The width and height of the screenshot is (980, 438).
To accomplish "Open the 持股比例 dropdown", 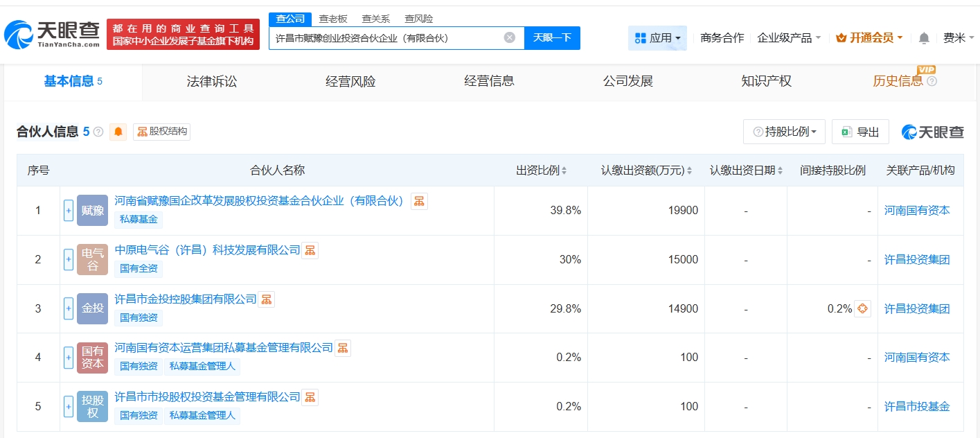I will 784,132.
